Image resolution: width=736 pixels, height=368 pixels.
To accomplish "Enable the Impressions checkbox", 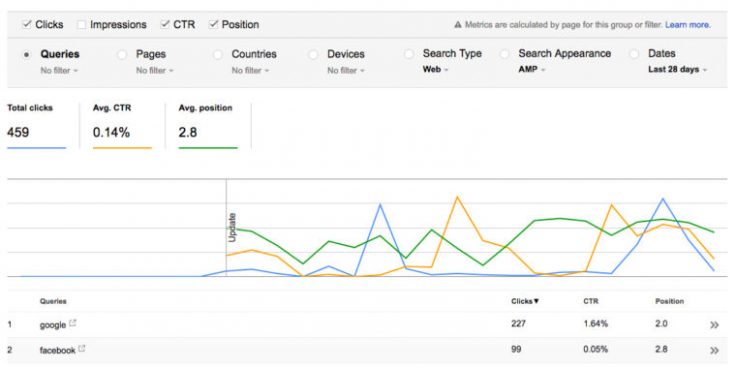I will click(82, 24).
